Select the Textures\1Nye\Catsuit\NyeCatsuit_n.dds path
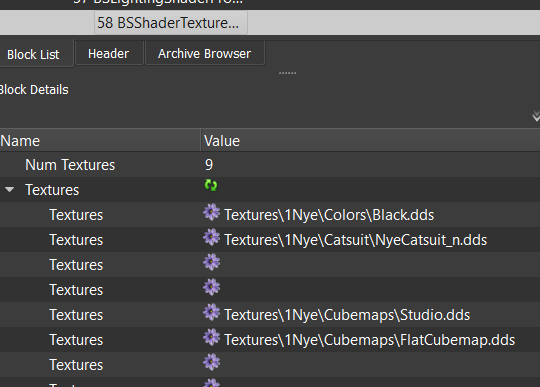The image size is (540, 387). 355,240
